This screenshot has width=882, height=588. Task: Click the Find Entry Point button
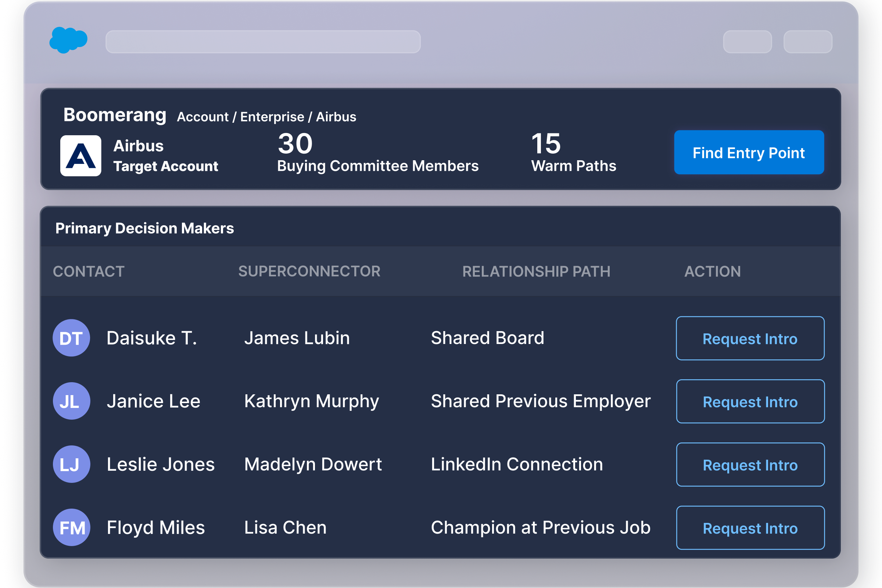[x=749, y=152]
